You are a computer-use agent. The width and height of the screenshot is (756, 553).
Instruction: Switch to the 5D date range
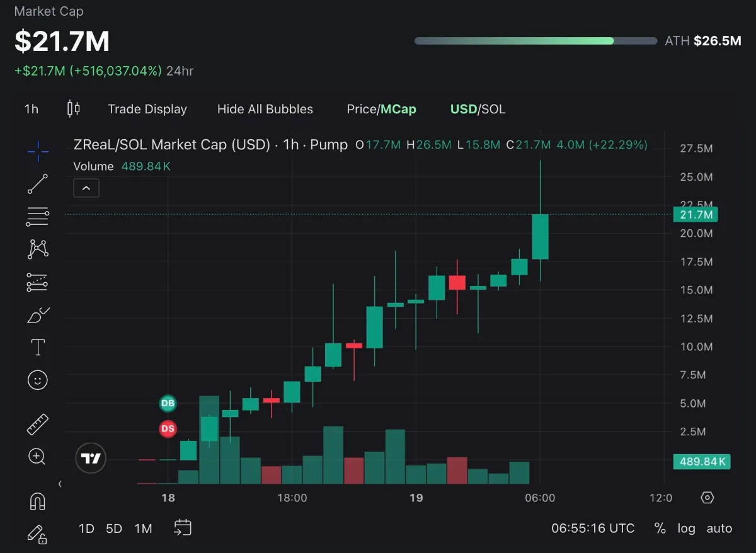click(x=114, y=528)
